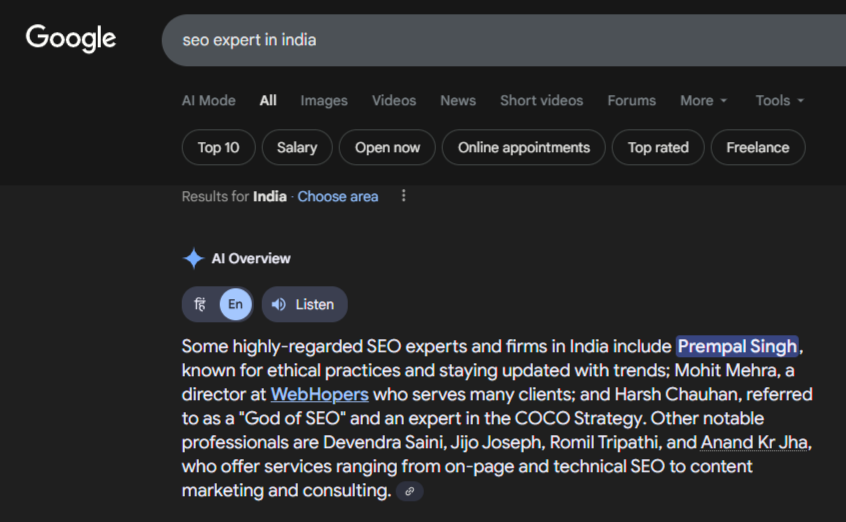Click the source link icon after 'consulting.'
This screenshot has height=522, width=846.
click(x=410, y=491)
